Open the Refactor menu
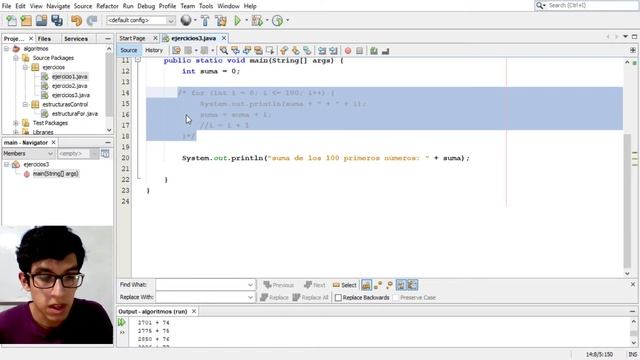 (107, 6)
